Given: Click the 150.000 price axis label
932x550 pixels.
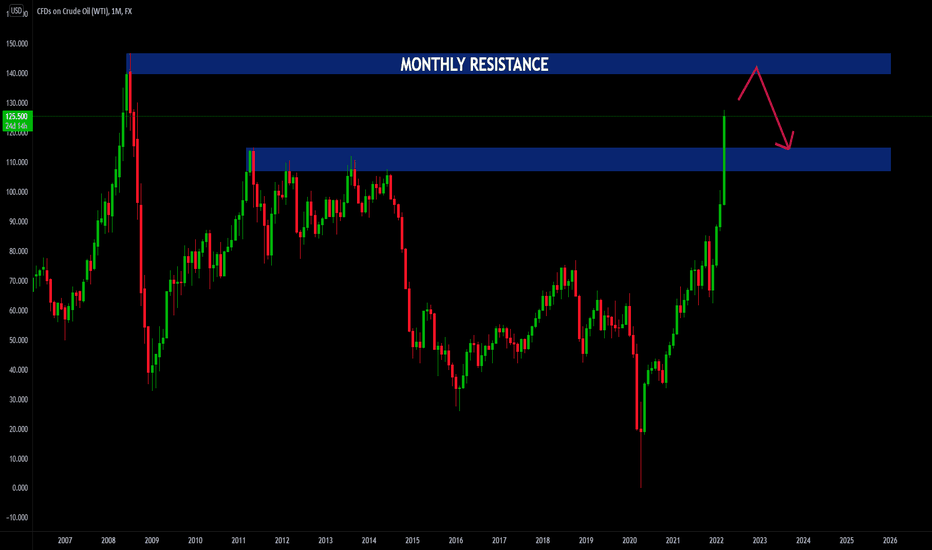Looking at the screenshot, I should [17, 44].
